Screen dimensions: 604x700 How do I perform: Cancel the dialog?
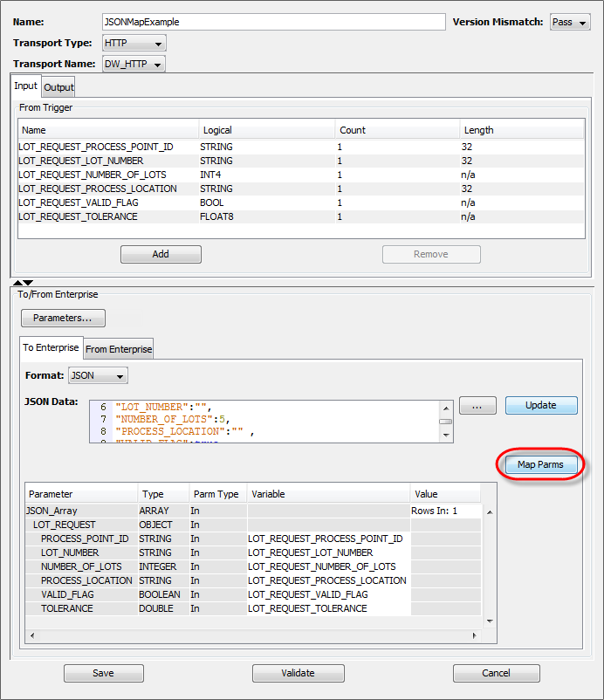(x=496, y=673)
